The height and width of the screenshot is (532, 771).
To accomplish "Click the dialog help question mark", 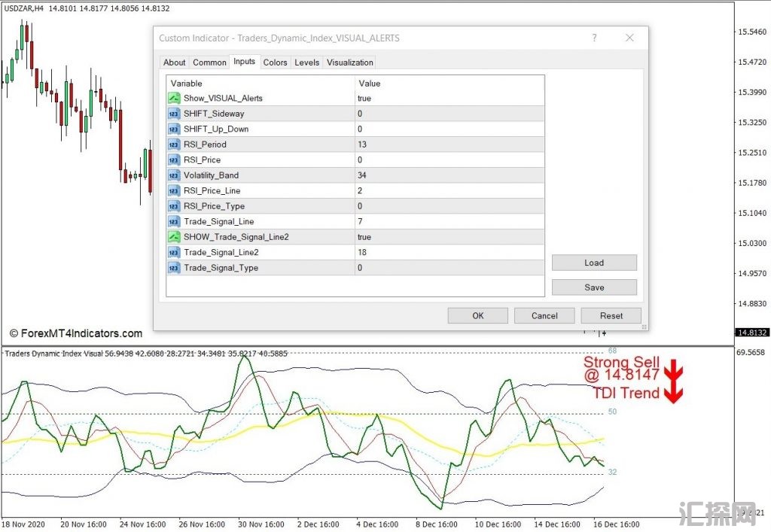I will point(595,38).
